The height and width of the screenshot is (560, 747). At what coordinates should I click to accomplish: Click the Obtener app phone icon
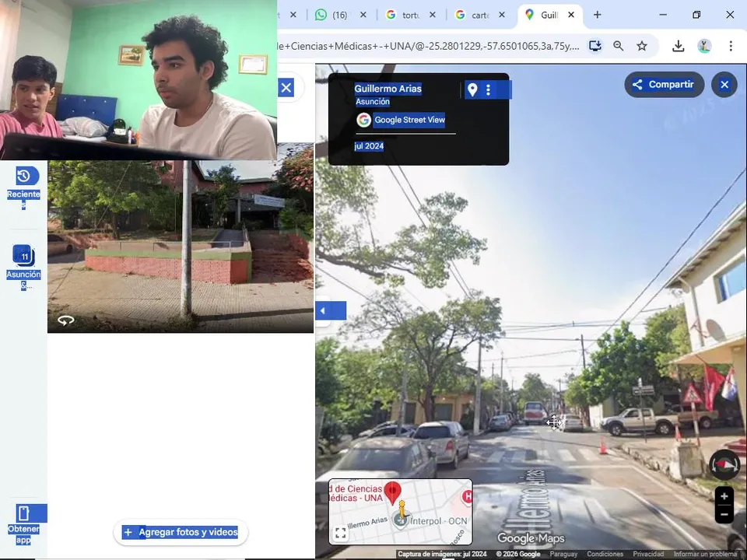[x=24, y=513]
